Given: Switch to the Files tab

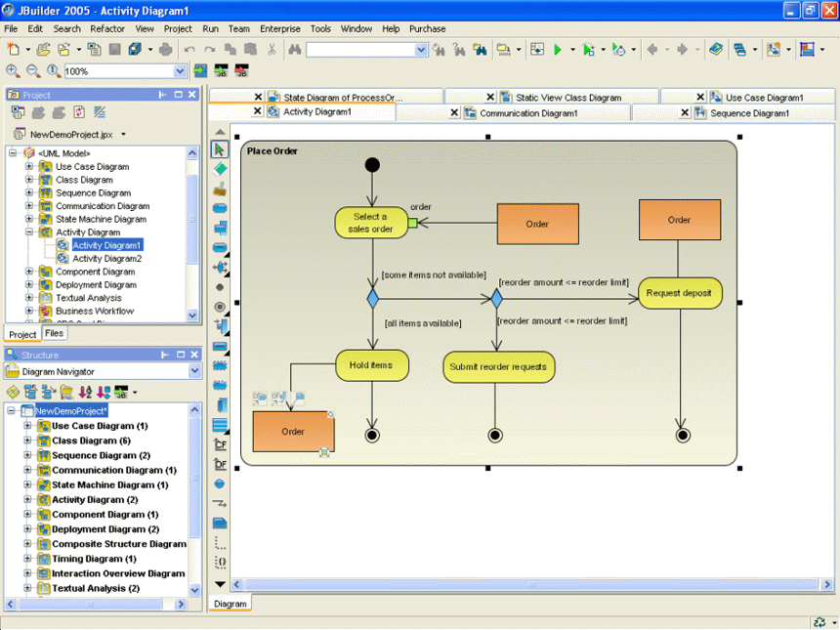Looking at the screenshot, I should [x=54, y=333].
